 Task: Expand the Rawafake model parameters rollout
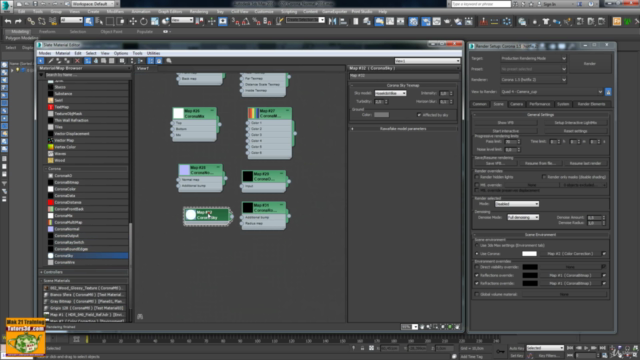tap(403, 129)
